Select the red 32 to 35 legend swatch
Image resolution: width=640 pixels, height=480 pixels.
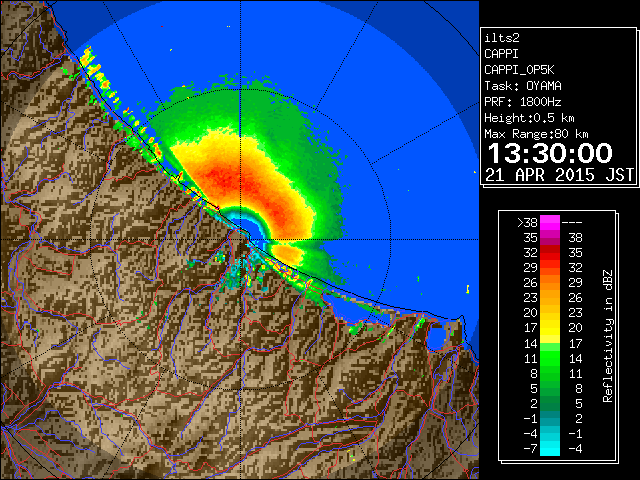pos(550,253)
